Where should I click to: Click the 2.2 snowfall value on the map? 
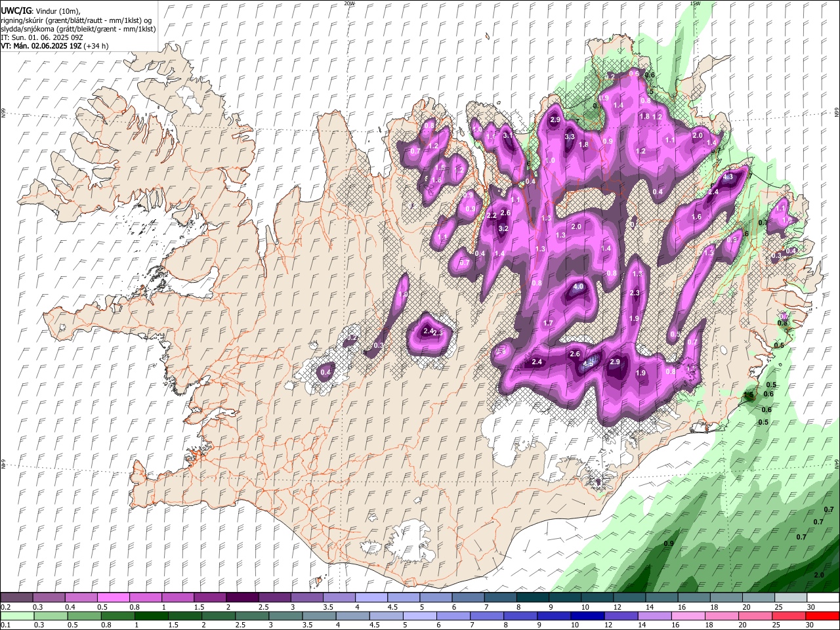point(491,216)
